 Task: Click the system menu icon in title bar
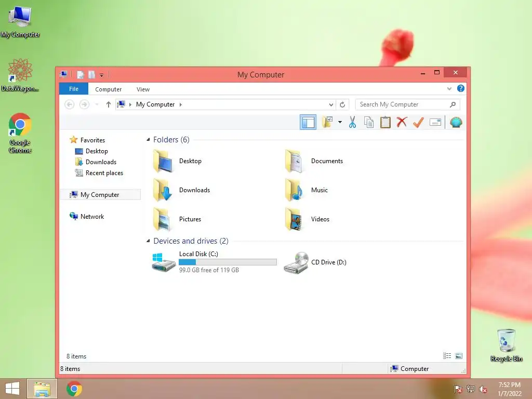63,74
